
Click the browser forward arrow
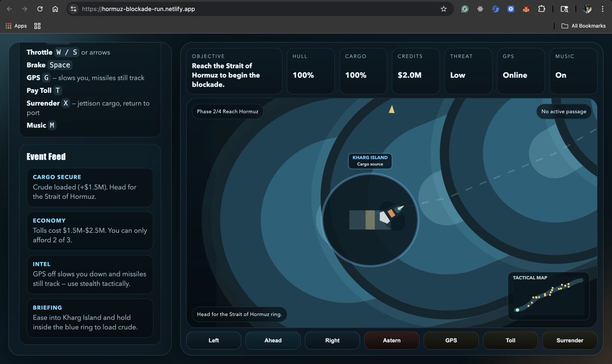[x=25, y=9]
